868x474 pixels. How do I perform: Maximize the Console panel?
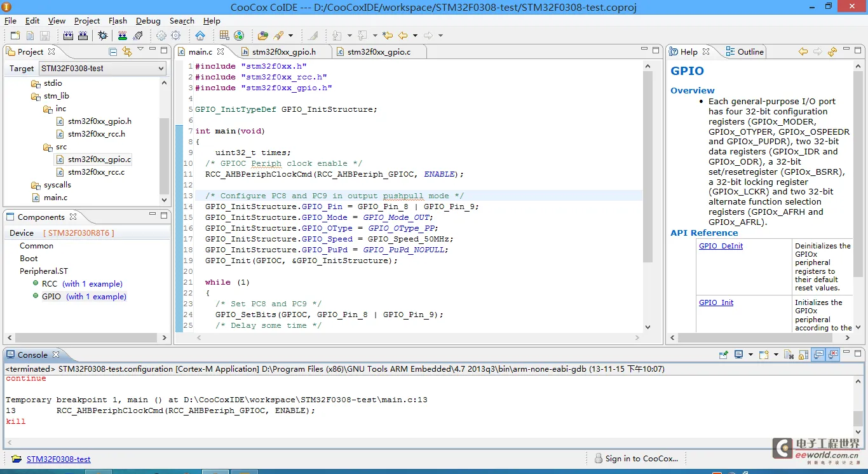click(858, 353)
